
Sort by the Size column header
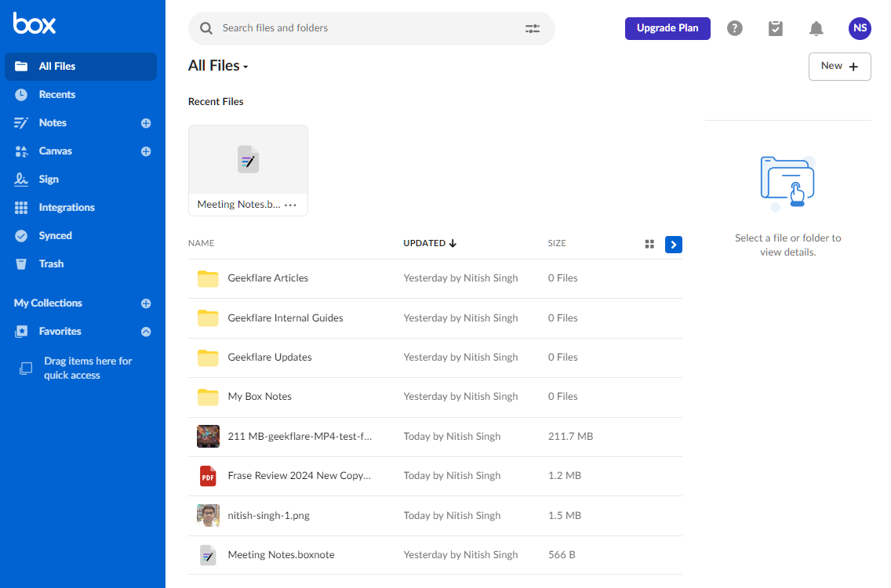click(x=557, y=243)
